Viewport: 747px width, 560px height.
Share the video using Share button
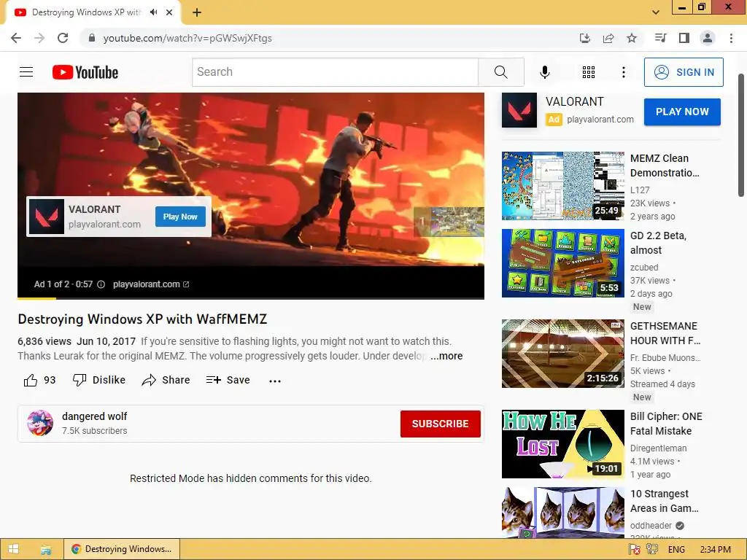click(x=166, y=380)
